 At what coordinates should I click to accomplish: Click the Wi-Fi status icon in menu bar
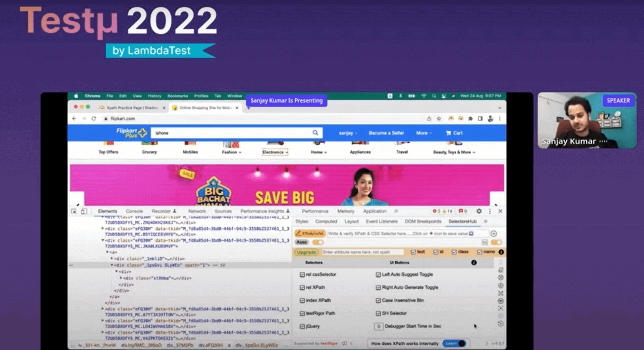coord(424,96)
